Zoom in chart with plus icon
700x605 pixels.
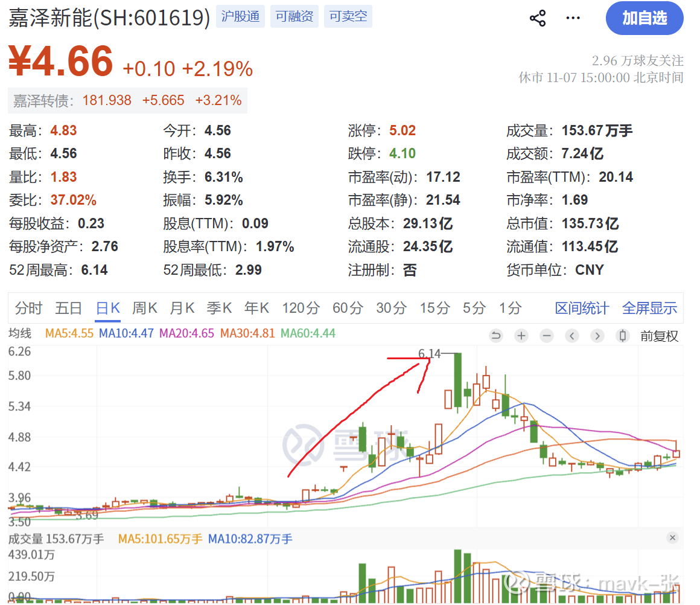point(521,336)
